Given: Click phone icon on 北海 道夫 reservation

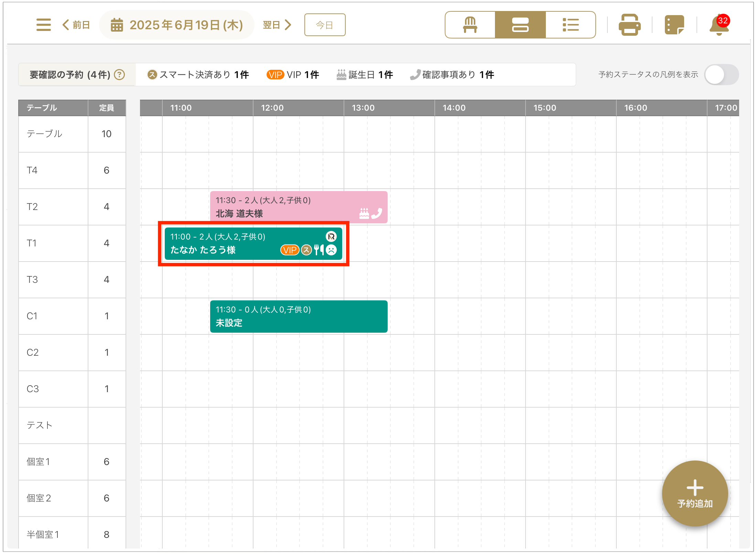Looking at the screenshot, I should [377, 213].
